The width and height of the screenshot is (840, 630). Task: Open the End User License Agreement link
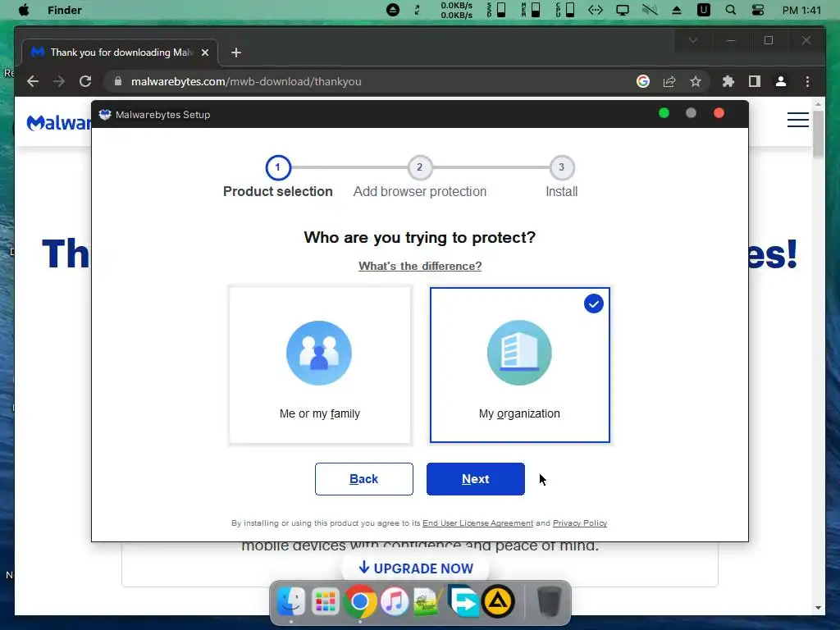coord(478,523)
